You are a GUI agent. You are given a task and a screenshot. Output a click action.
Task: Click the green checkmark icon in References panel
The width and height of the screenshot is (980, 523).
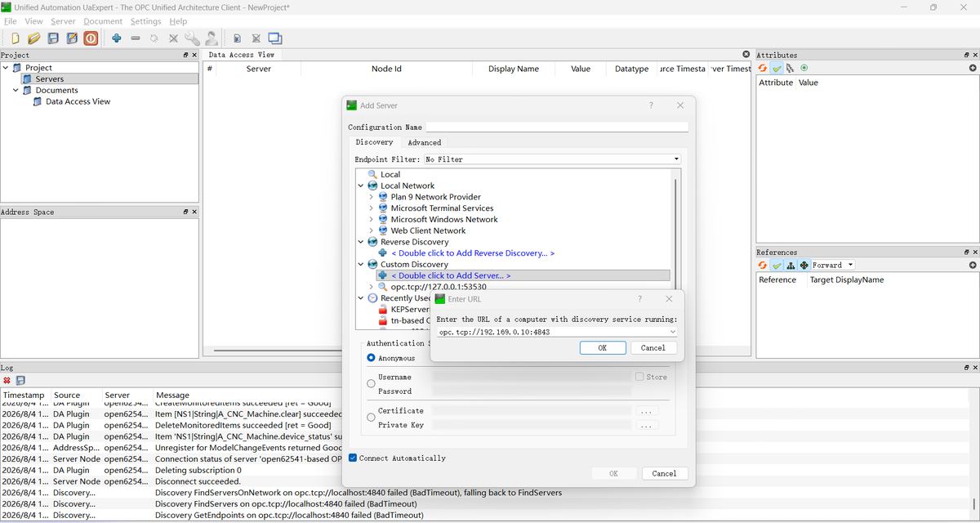[777, 265]
